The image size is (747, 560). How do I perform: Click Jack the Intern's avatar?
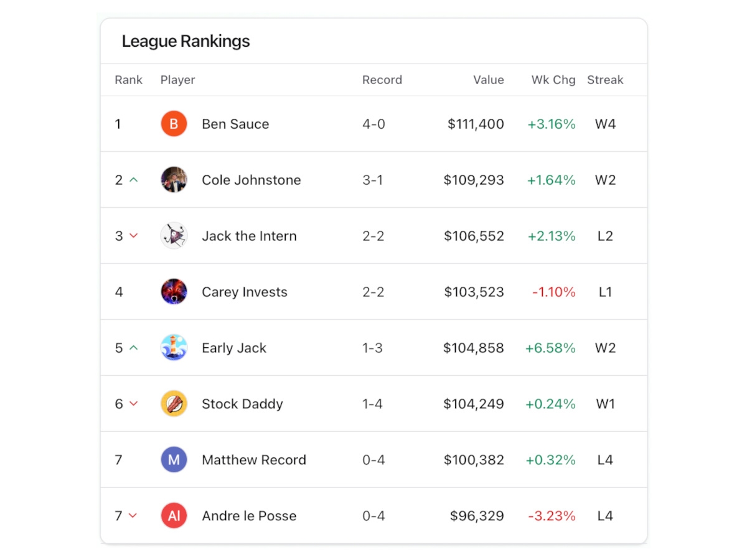coord(174,235)
